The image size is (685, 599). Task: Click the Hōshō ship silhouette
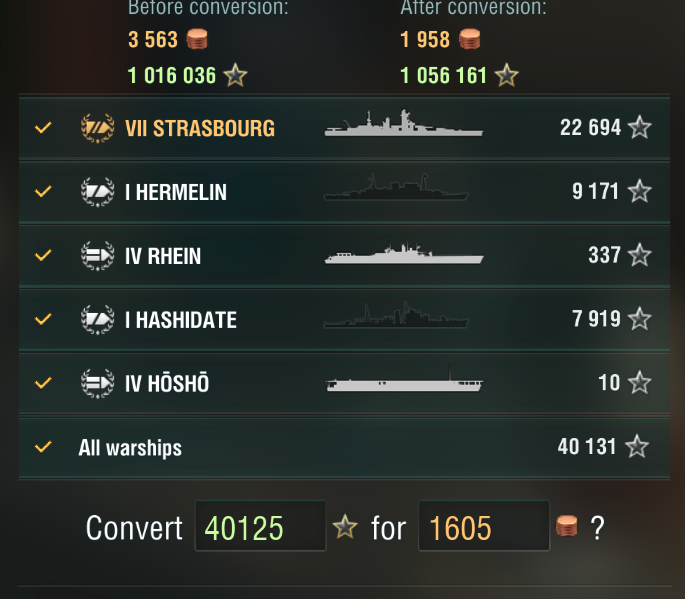[x=403, y=383]
